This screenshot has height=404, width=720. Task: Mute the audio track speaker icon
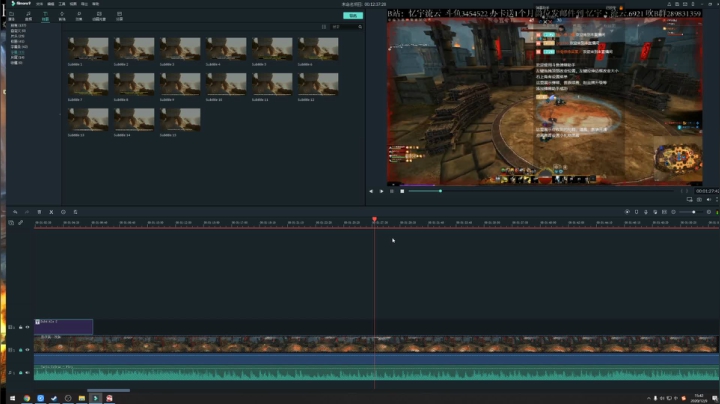tap(27, 373)
